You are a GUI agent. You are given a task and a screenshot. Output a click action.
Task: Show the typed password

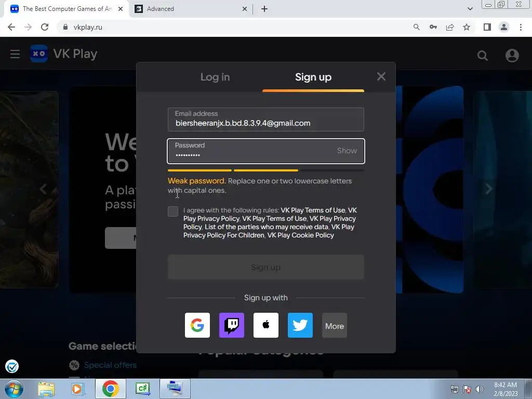click(x=347, y=151)
